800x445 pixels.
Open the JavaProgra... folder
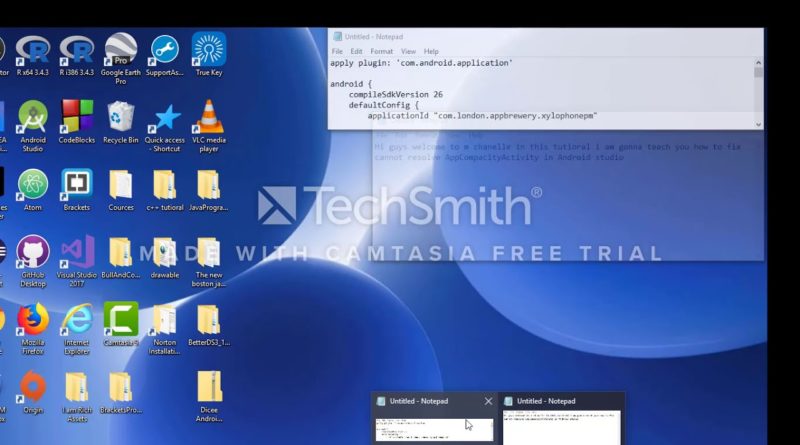coord(209,190)
